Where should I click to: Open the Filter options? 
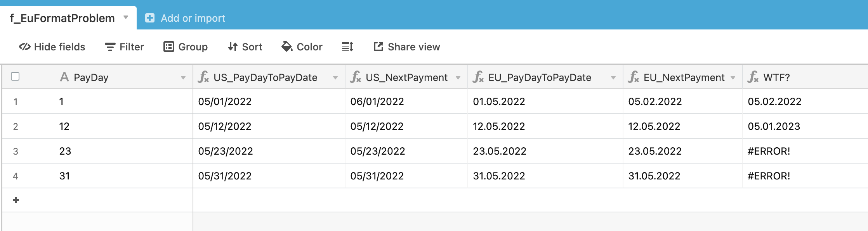125,47
